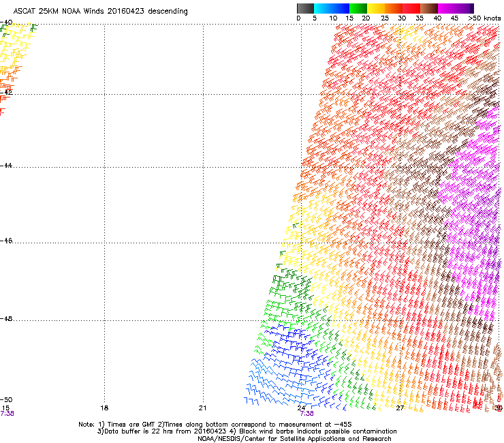Click the longitude label 24
Viewport: 504px width, 443px height.
301,408
